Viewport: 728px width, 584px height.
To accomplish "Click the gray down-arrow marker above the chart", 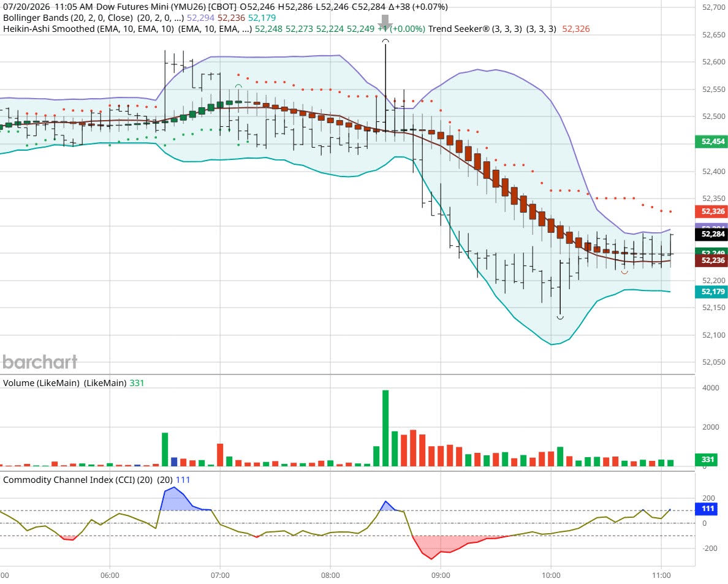I will pyautogui.click(x=385, y=21).
